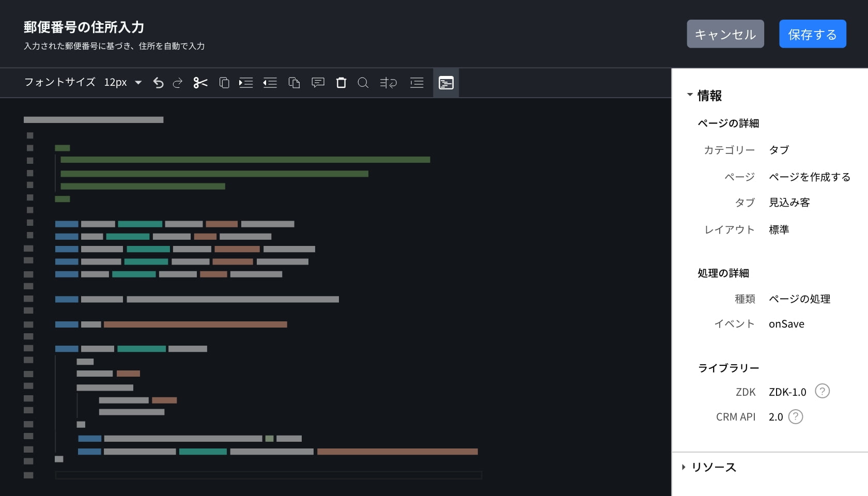Click the 保存する button

[812, 34]
